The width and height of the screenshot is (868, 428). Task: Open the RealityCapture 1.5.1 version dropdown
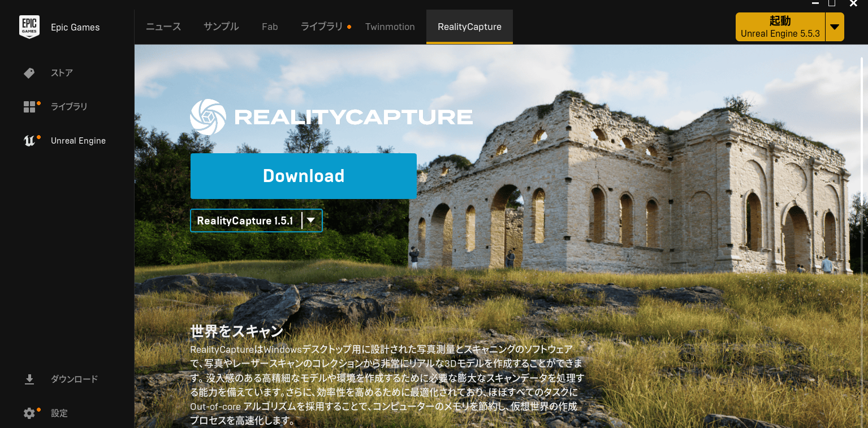coord(256,221)
